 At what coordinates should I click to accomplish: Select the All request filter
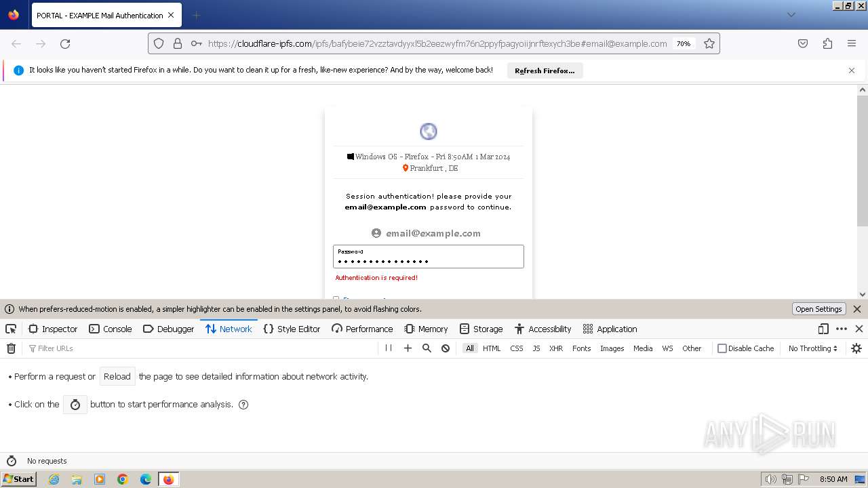coord(470,348)
